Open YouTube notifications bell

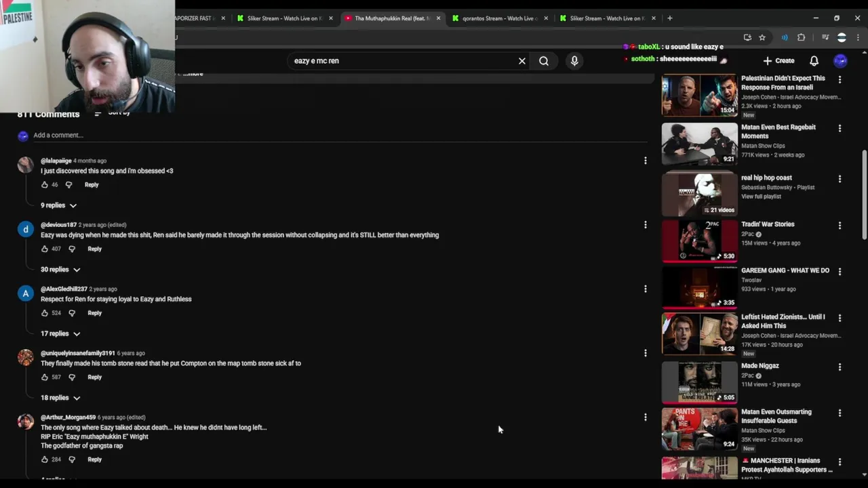[814, 61]
